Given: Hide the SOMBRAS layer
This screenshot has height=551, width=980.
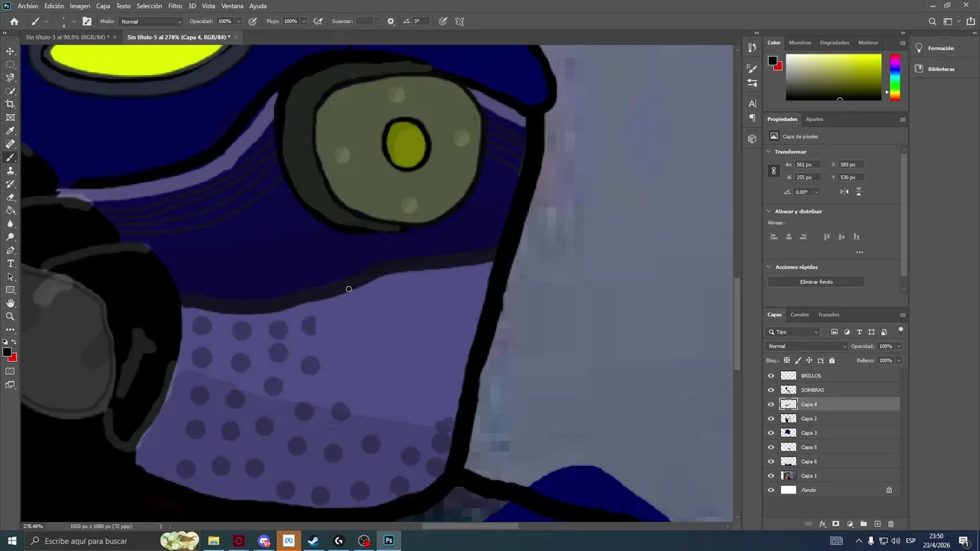Looking at the screenshot, I should pyautogui.click(x=771, y=390).
